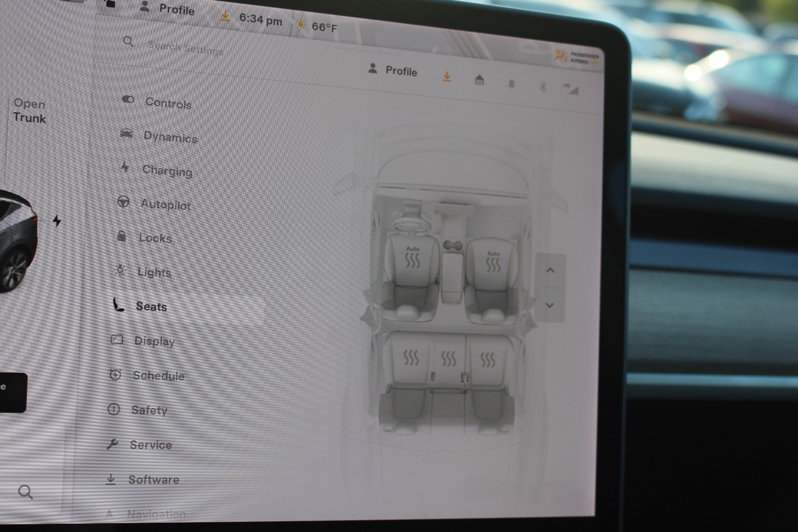
Task: Tap the Bluetooth icon
Action: (542, 87)
